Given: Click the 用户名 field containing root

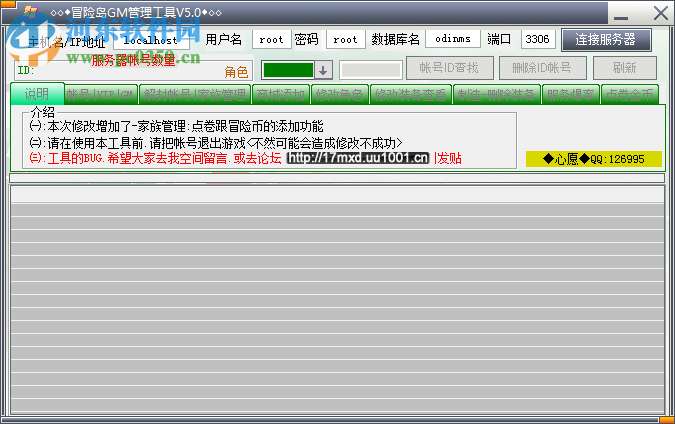Looking at the screenshot, I should [x=272, y=40].
